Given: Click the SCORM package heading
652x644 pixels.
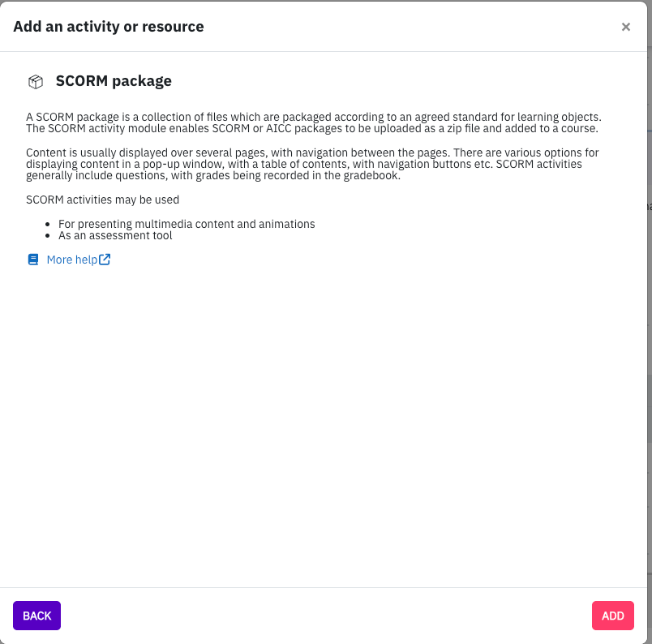Looking at the screenshot, I should pyautogui.click(x=114, y=81).
